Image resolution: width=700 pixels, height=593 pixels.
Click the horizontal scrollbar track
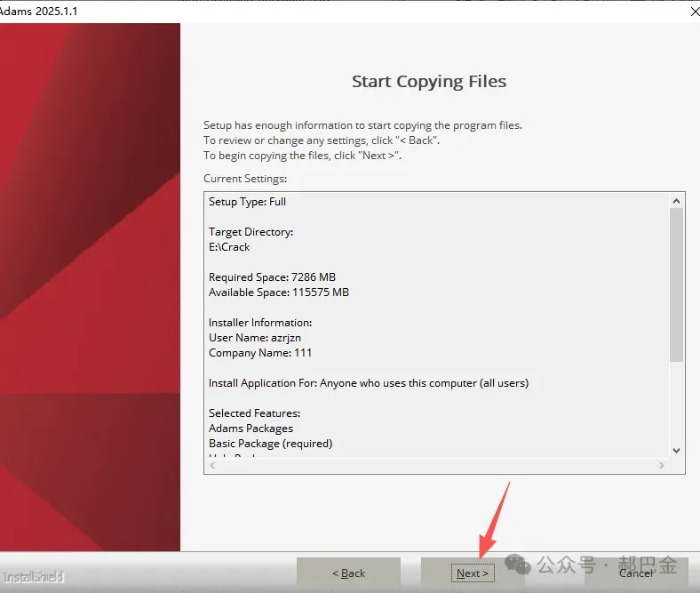tap(437, 465)
